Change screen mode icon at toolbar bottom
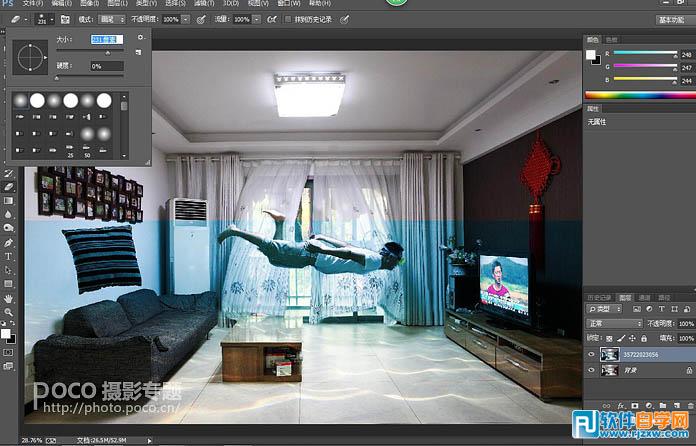The height and width of the screenshot is (446, 696). (8, 366)
